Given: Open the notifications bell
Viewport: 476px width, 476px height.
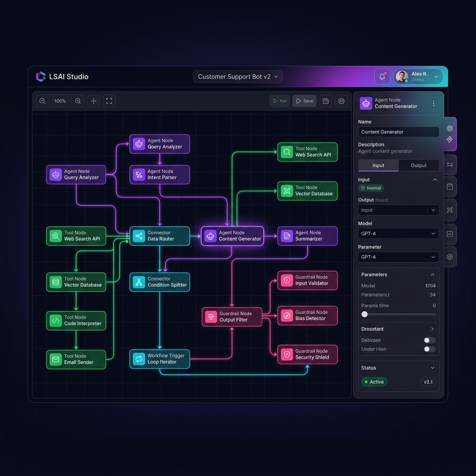Looking at the screenshot, I should pyautogui.click(x=382, y=77).
